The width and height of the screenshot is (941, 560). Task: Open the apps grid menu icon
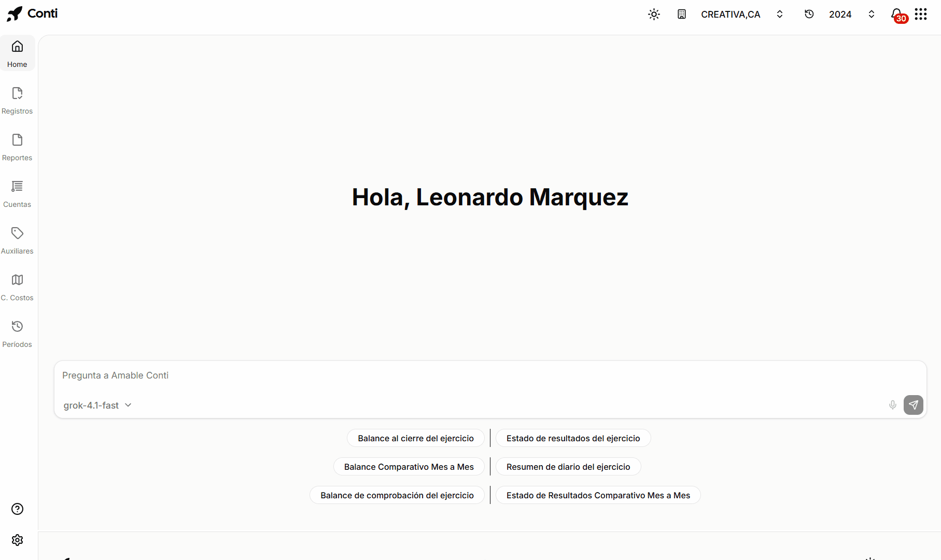tap(921, 14)
